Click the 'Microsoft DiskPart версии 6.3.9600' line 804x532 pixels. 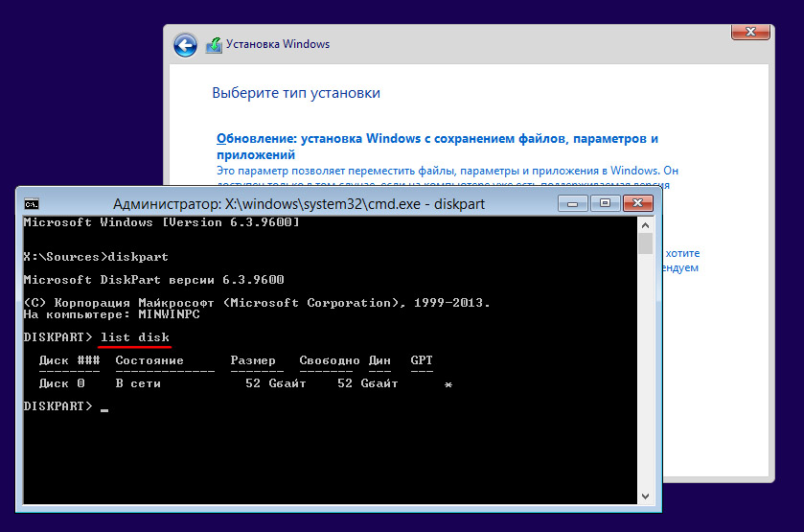[154, 280]
